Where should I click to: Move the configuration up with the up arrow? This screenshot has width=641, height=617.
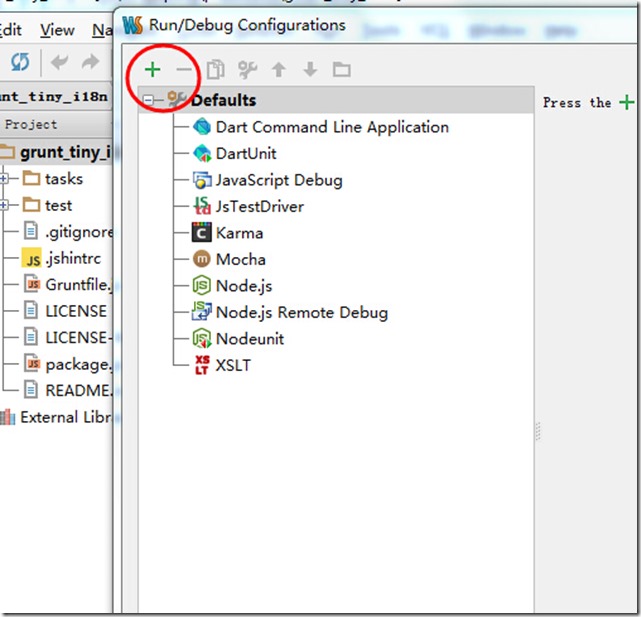pyautogui.click(x=279, y=70)
